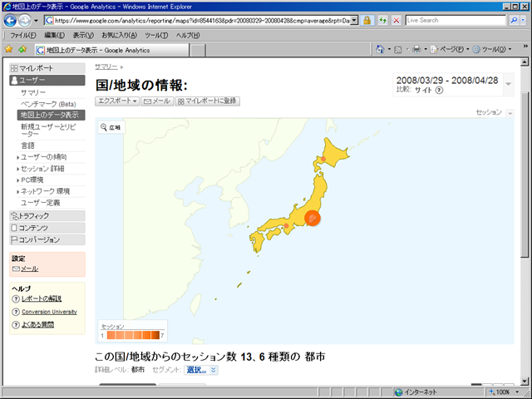
Task: Open the セグメント 選択 dropdown
Action: [x=201, y=370]
